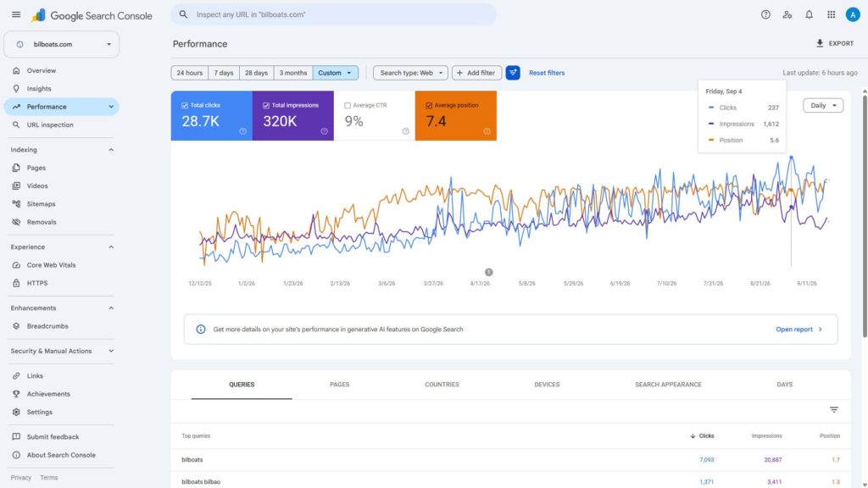Screen dimensions: 868x488
Task: Sort table by Clicks column
Action: [x=702, y=436]
